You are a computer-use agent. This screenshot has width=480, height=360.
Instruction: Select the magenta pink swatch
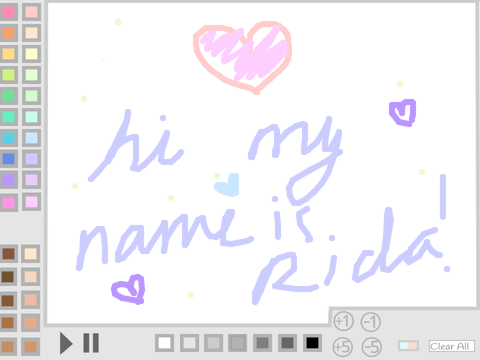9,202
